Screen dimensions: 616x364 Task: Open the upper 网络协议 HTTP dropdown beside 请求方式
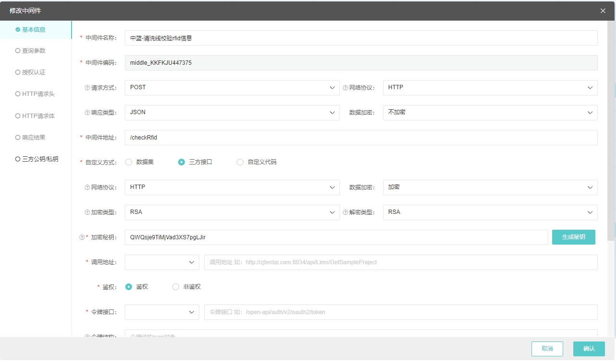coord(490,88)
